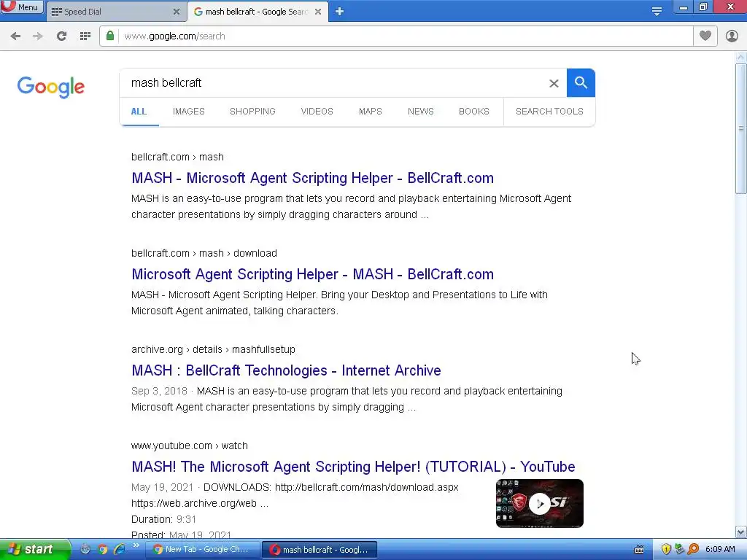Click the bellcraft.com › mash breadcrumb

click(x=178, y=157)
